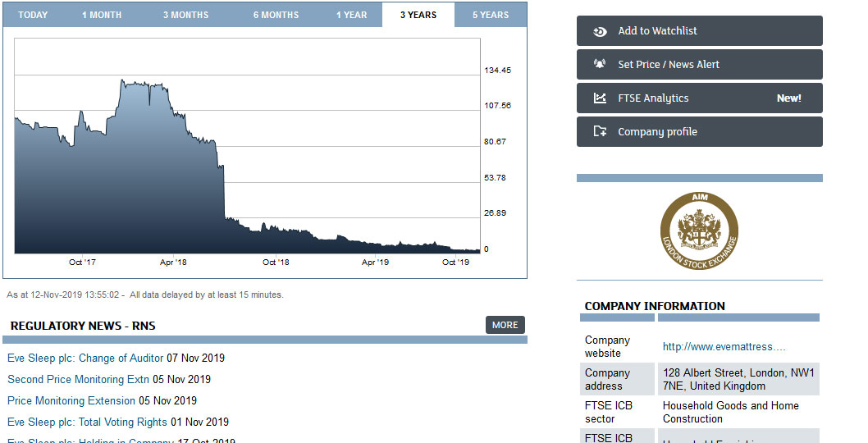Click Household Goods and Home Construction sector
Image resolution: width=868 pixels, height=443 pixels.
pyautogui.click(x=731, y=412)
